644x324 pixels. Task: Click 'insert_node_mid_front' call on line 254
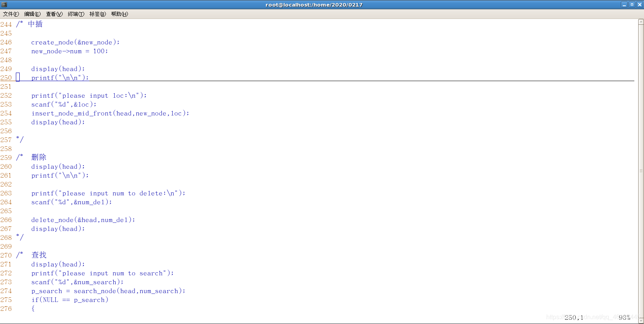point(110,113)
